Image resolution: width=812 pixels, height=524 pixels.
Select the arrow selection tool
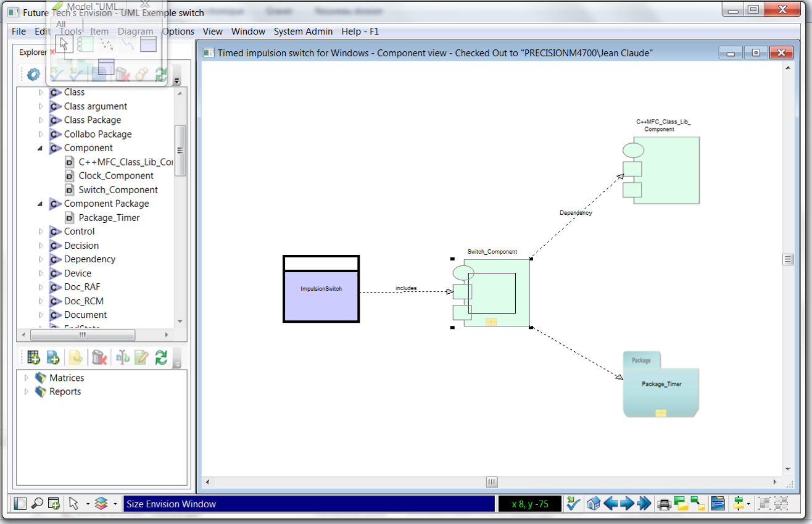pos(64,43)
